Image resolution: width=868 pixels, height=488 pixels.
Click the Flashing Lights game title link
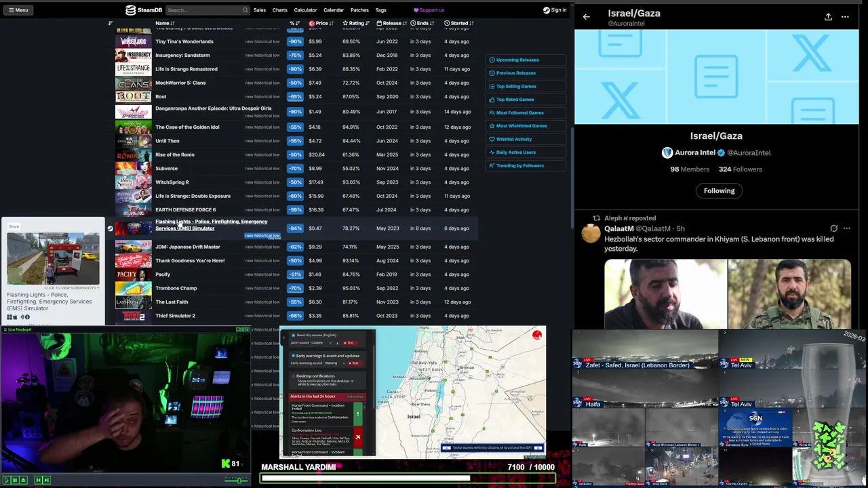tap(212, 225)
